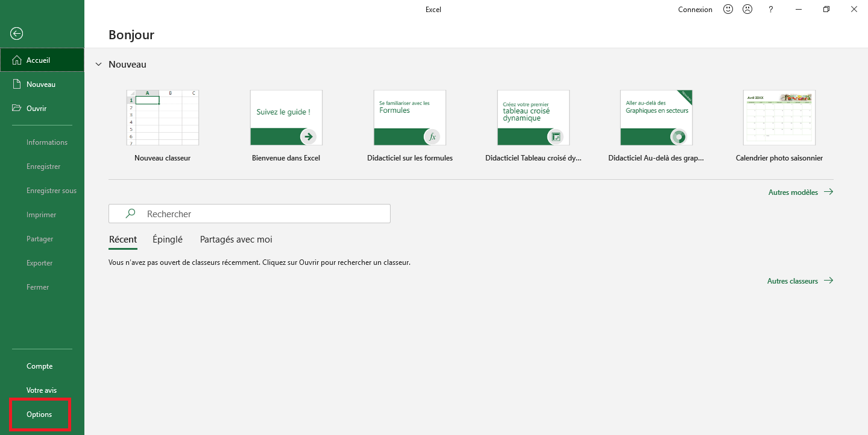This screenshot has width=868, height=435.
Task: Collapse the Nouveau section chevron
Action: pyautogui.click(x=98, y=64)
